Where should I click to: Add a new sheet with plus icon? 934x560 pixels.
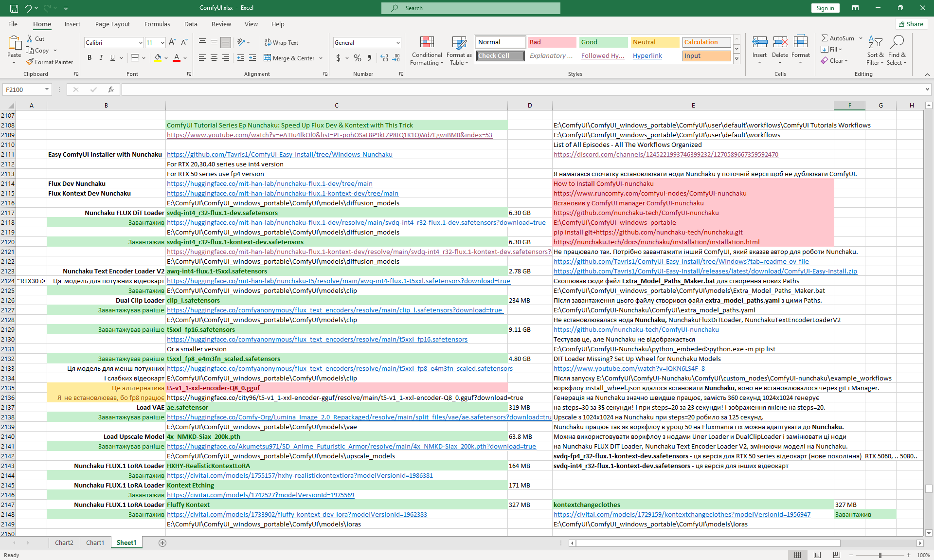[x=162, y=542]
